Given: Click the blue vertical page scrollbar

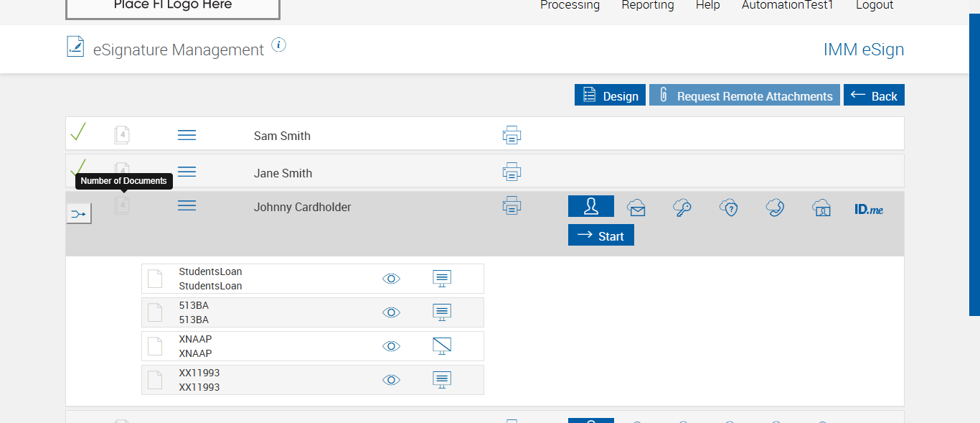Looking at the screenshot, I should pos(974,165).
